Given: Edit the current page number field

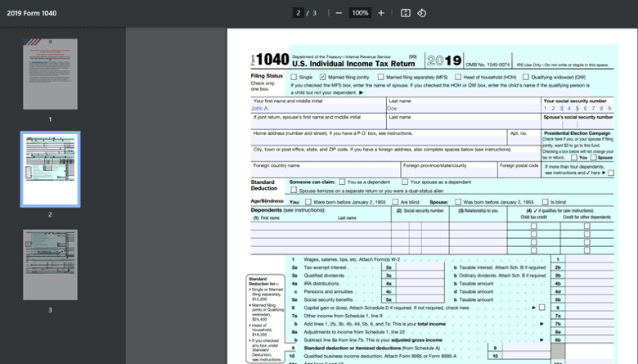Looking at the screenshot, I should tap(299, 13).
